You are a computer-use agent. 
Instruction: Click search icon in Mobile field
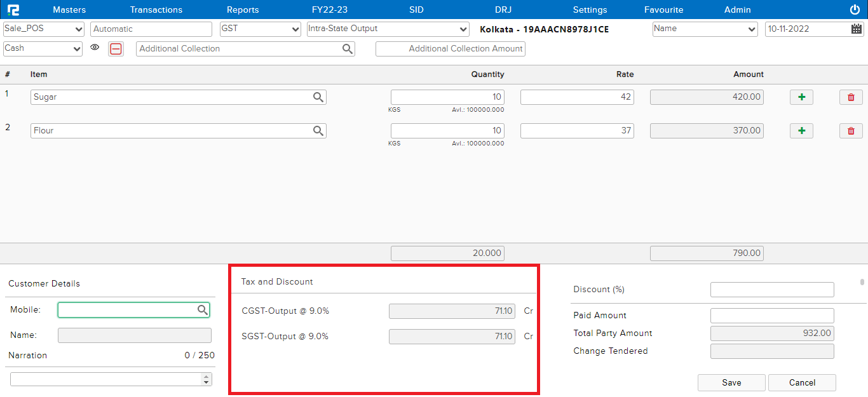click(202, 310)
